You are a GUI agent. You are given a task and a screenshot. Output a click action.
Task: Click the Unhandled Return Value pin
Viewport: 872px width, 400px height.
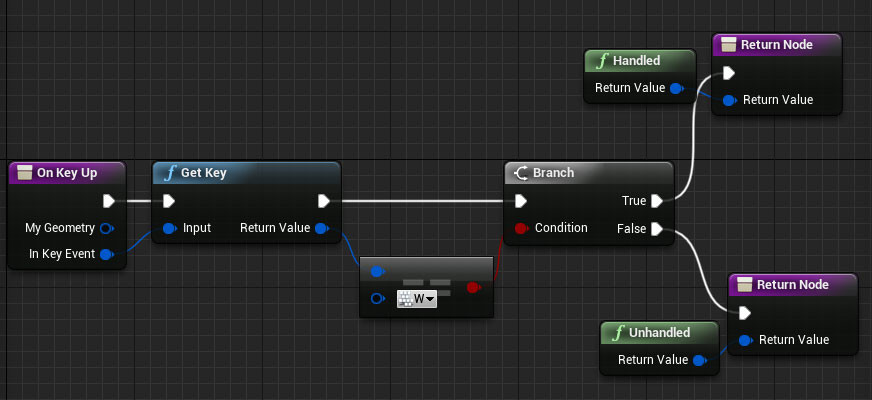[x=699, y=360]
